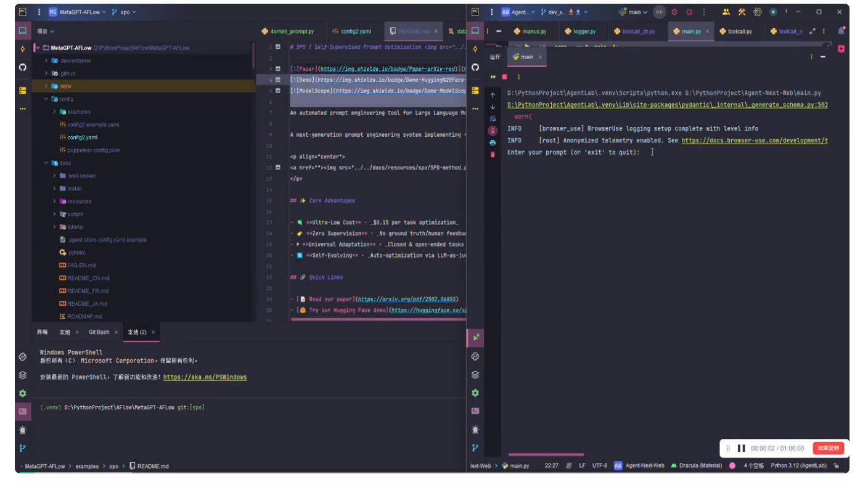Open Services layers icon in MetaGPT-AFLow window
Viewport: 868px width, 498px height.
click(x=23, y=375)
